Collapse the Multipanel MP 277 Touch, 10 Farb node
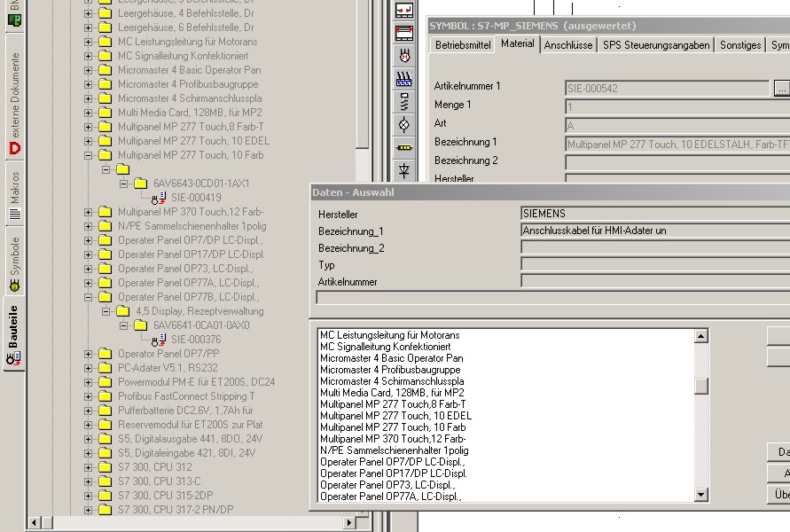 [x=88, y=155]
